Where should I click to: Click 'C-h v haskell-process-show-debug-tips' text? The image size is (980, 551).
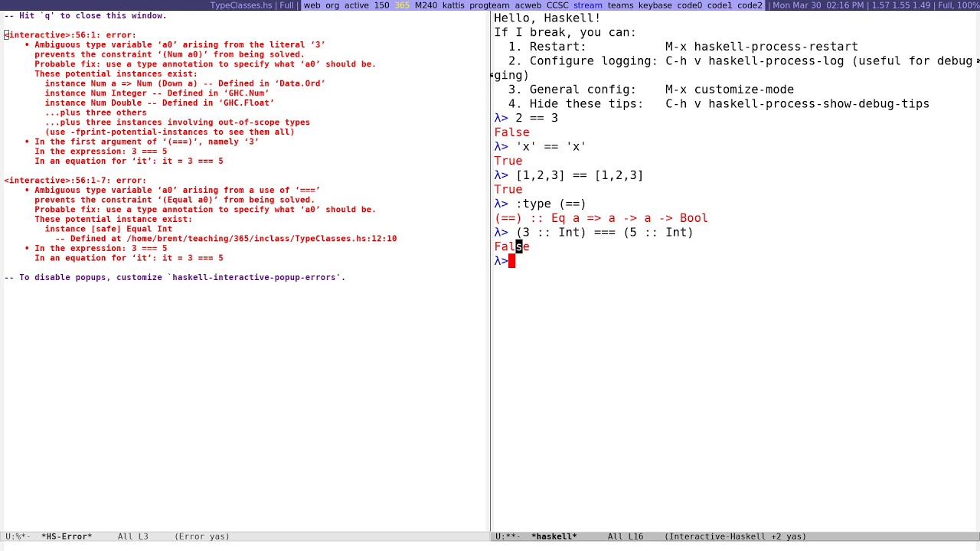tap(797, 103)
